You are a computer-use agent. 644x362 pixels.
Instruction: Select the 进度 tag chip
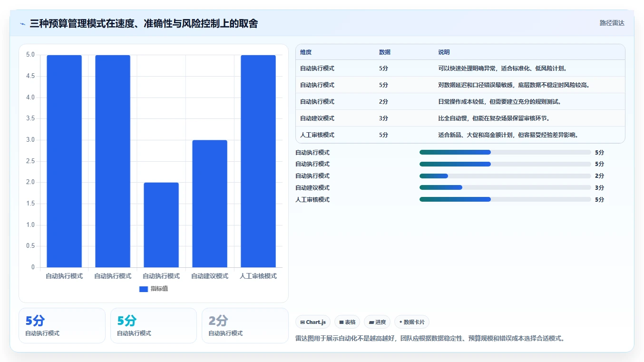tap(377, 322)
